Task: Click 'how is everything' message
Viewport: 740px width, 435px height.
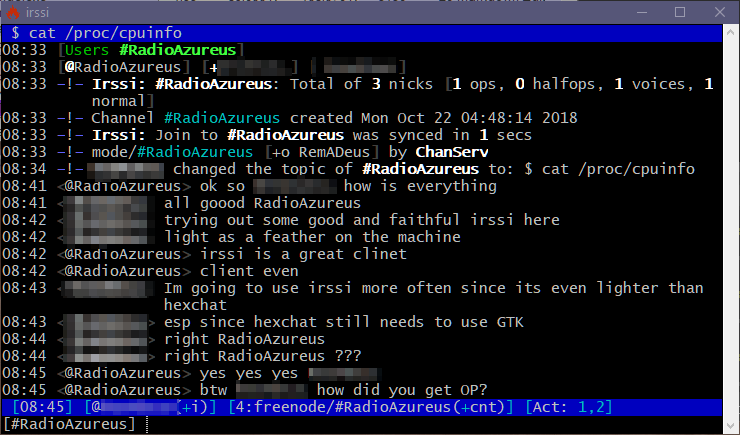Action: [x=420, y=186]
